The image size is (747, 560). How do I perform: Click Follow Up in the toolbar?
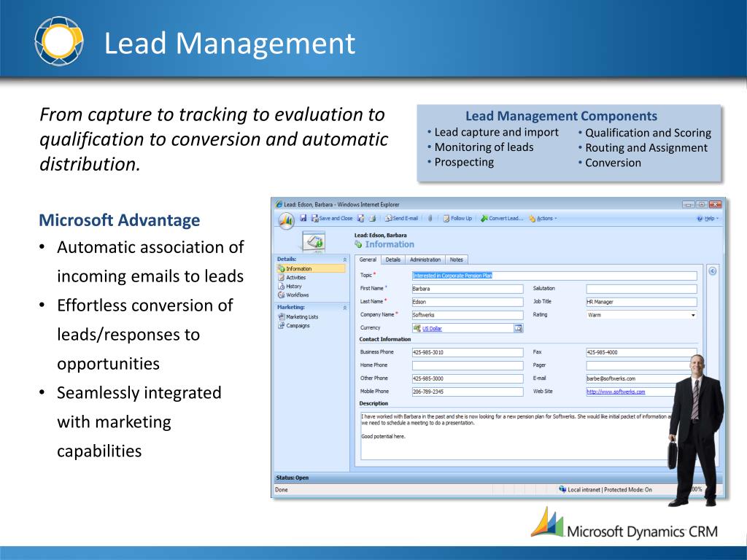click(457, 218)
